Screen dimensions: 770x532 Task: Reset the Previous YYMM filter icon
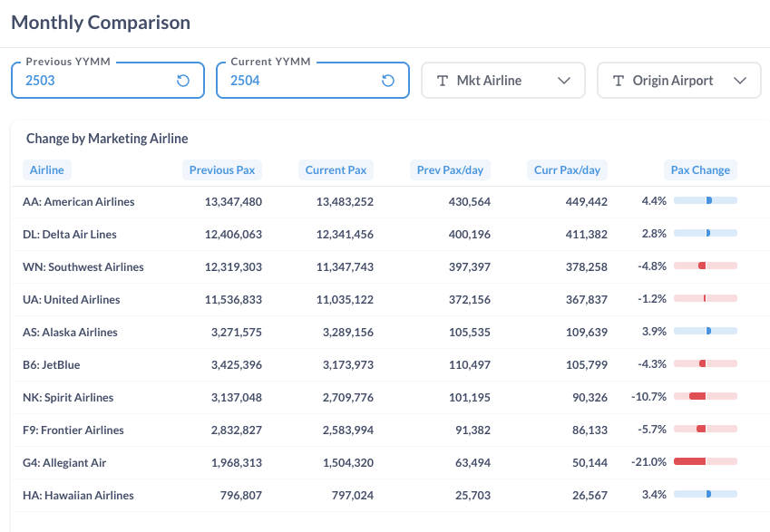182,81
